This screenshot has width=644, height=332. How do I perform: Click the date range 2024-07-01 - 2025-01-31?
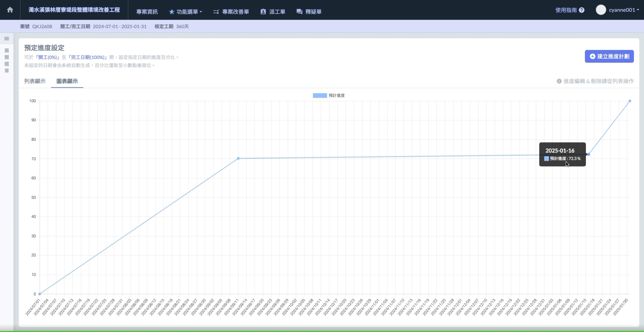coord(120,26)
